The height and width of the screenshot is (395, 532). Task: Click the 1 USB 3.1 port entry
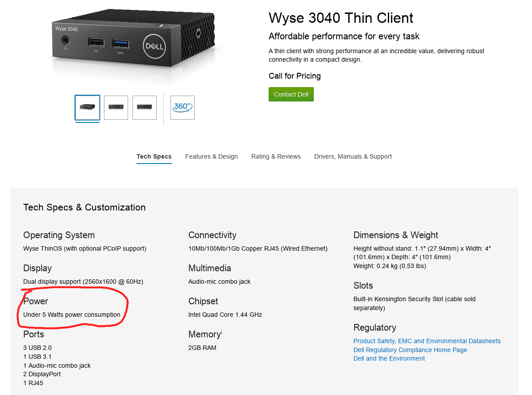click(37, 357)
